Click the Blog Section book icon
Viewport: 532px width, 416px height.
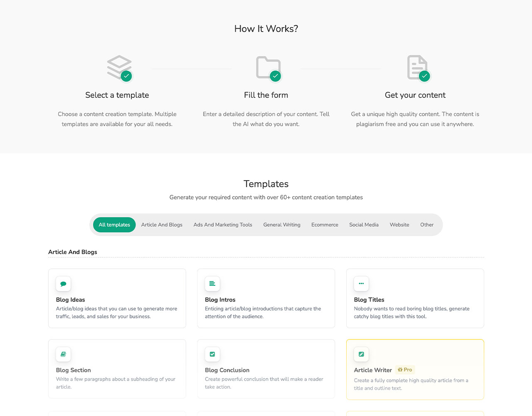click(63, 354)
